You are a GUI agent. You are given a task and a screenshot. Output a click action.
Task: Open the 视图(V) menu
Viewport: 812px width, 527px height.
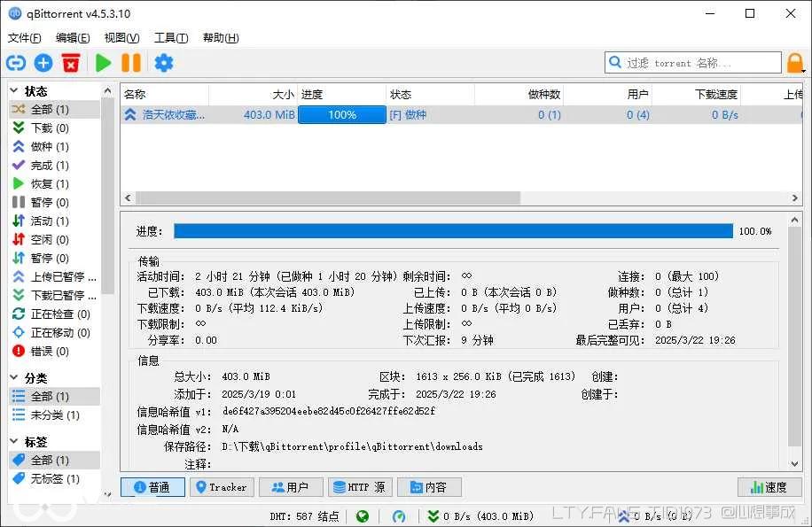click(x=121, y=38)
